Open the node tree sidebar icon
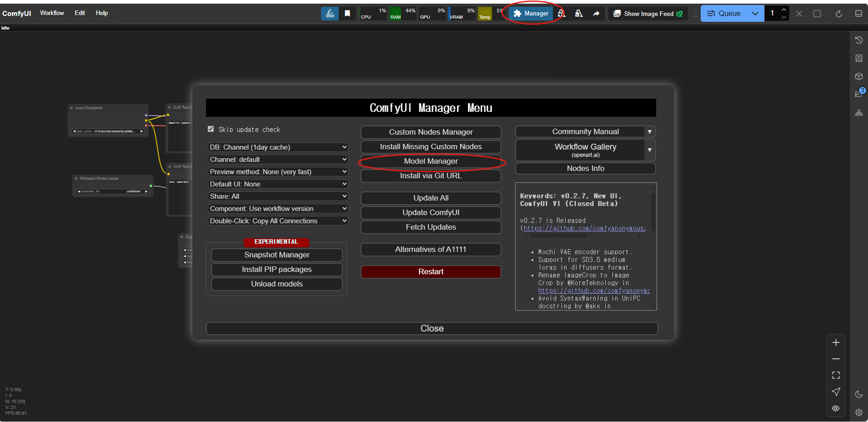The height and width of the screenshot is (422, 868). point(859,113)
